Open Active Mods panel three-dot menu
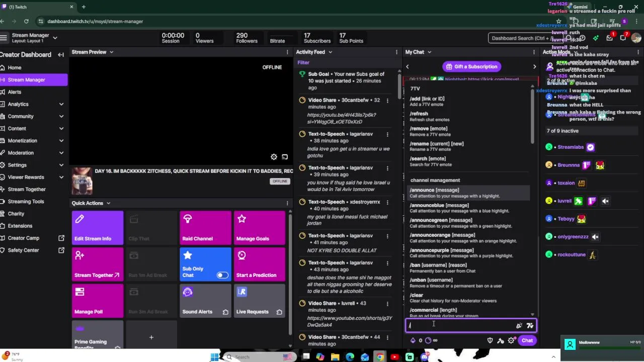Screen dimensions: 644x362 [638, 52]
